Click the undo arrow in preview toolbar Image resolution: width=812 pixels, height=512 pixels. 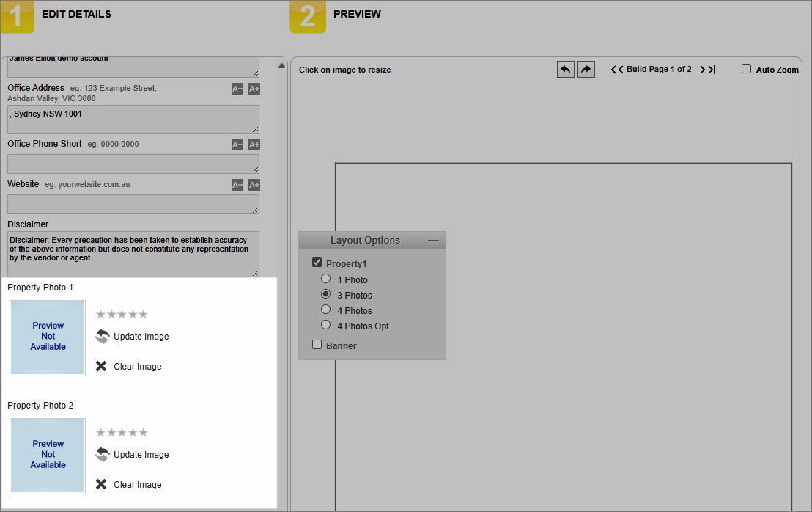coord(566,70)
